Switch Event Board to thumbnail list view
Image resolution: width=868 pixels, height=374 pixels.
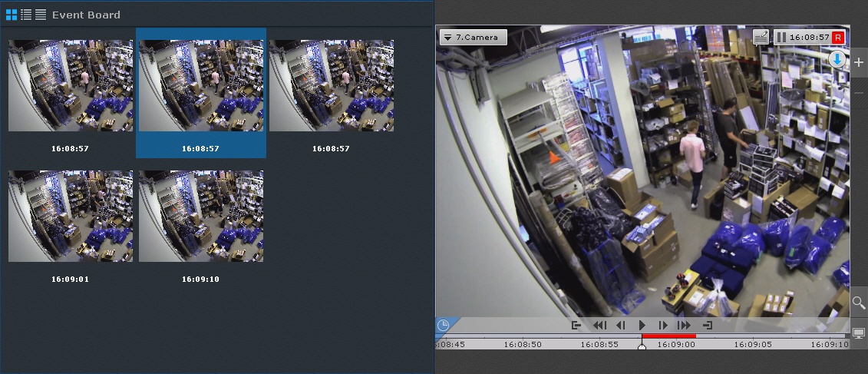26,15
